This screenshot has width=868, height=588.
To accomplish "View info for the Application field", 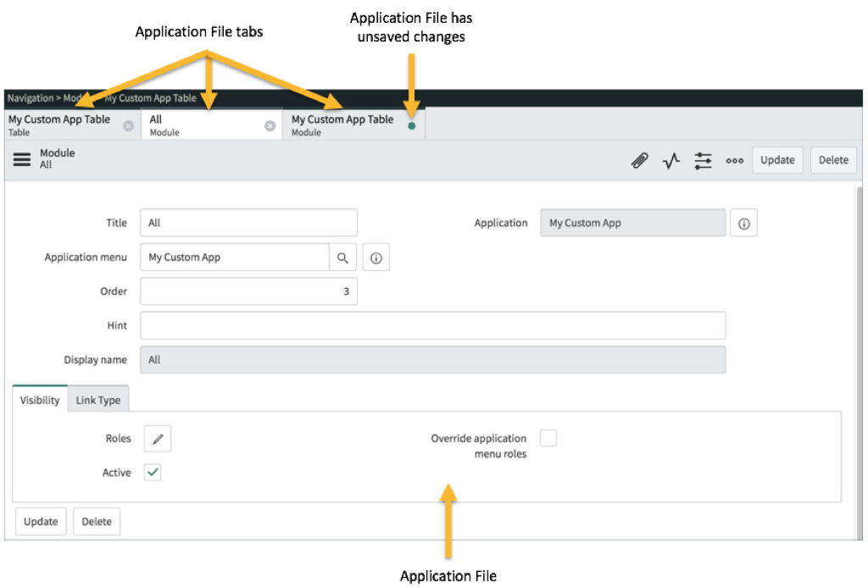I will [743, 223].
